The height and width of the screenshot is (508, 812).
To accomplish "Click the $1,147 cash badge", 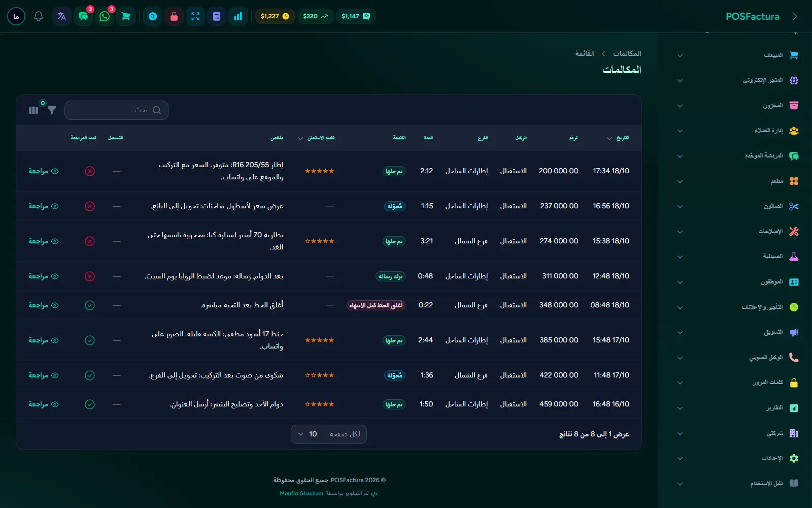I will pos(356,16).
